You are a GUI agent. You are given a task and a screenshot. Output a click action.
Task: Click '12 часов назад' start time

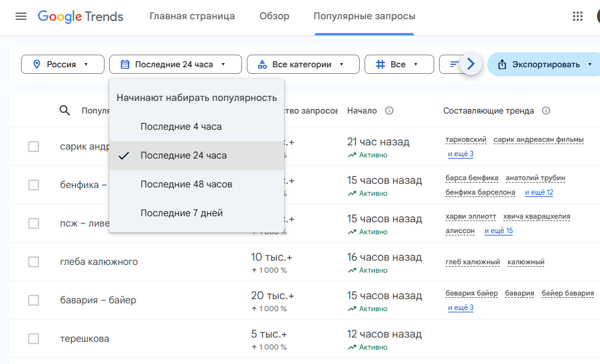click(384, 334)
